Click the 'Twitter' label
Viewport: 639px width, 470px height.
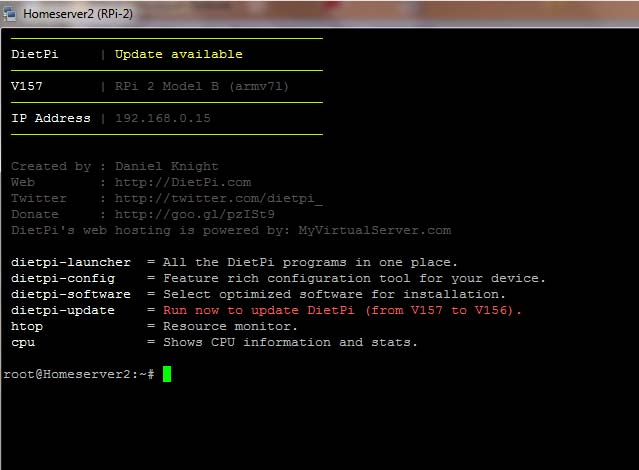coord(39,199)
